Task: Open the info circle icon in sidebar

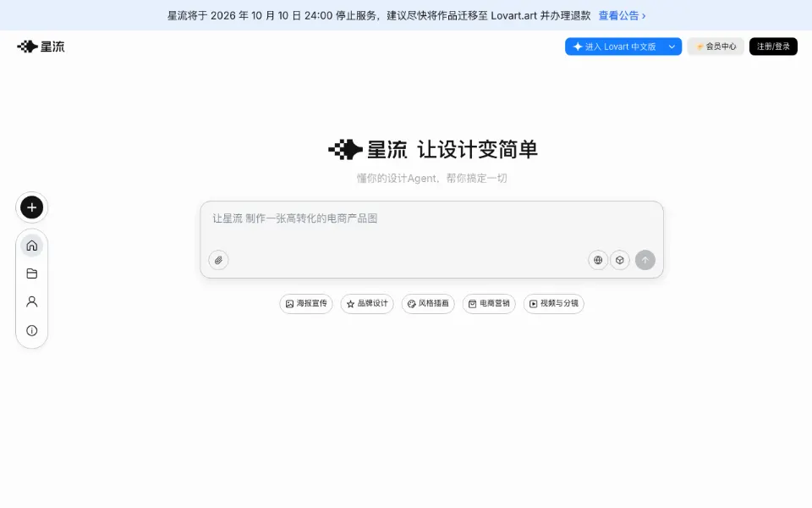Action: [x=31, y=330]
